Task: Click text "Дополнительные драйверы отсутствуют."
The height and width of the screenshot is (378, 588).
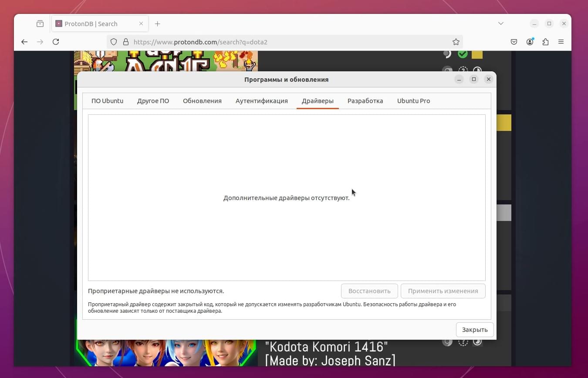Action: coord(287,198)
